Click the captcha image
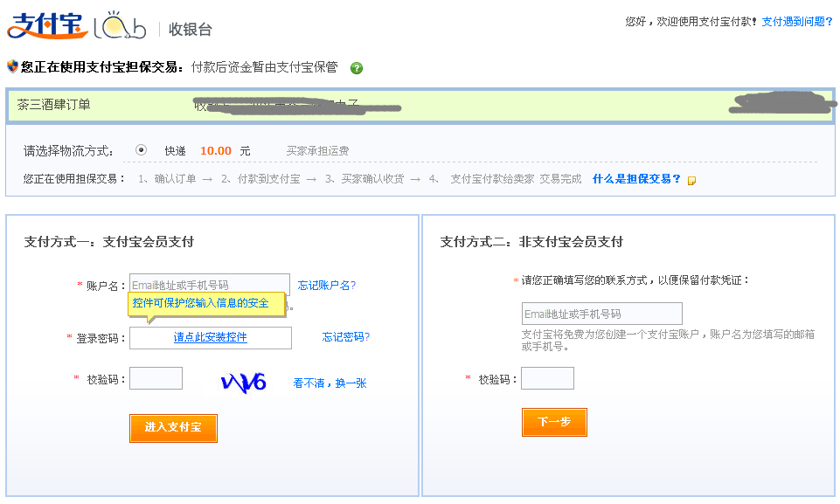 (x=243, y=382)
